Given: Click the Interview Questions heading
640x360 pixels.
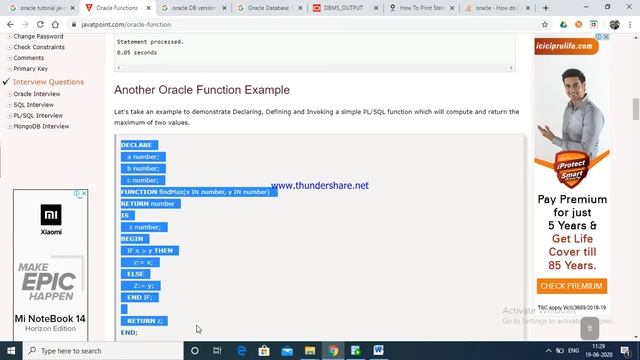Looking at the screenshot, I should 49,82.
